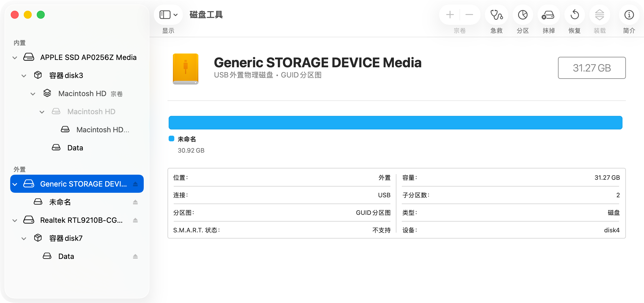Eject the Generic STORAGE DEVICE disk
This screenshot has width=644, height=303.
135,184
